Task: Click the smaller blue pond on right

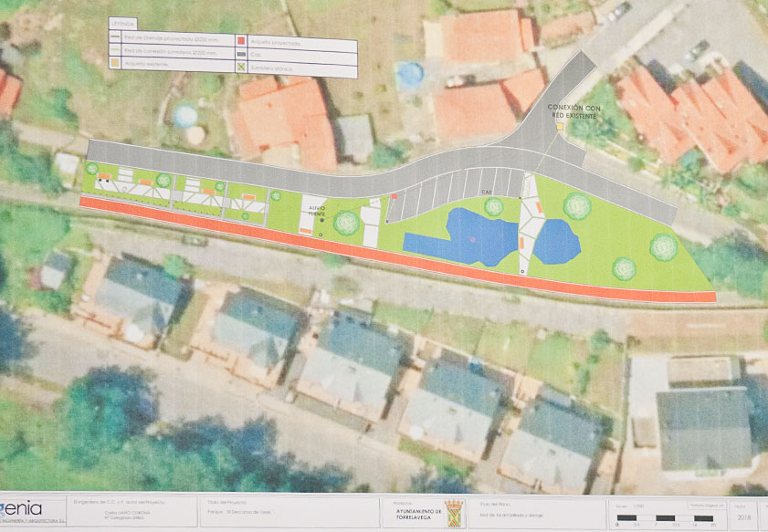Action: coord(556,241)
